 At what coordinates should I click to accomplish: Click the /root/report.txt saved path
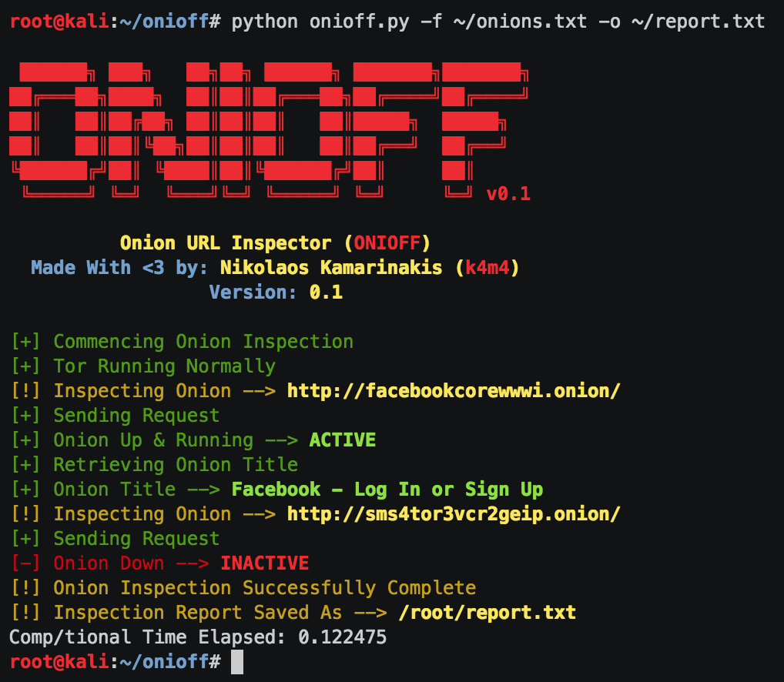pyautogui.click(x=487, y=613)
